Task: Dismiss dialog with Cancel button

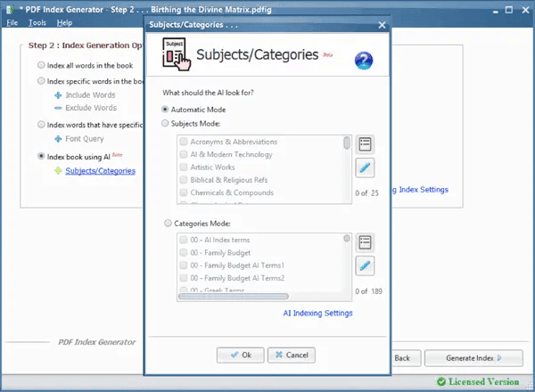Action: coord(292,355)
